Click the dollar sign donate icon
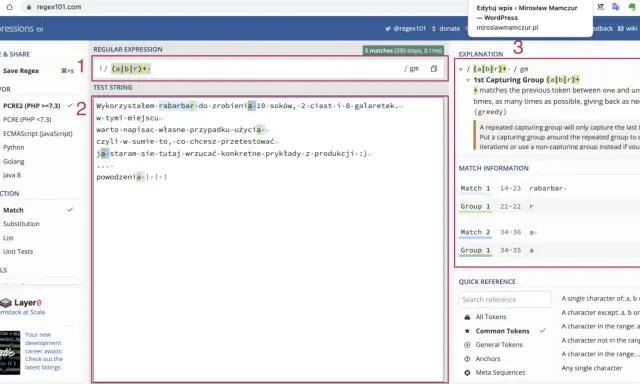Screen dimensions: 640x384 [434, 29]
